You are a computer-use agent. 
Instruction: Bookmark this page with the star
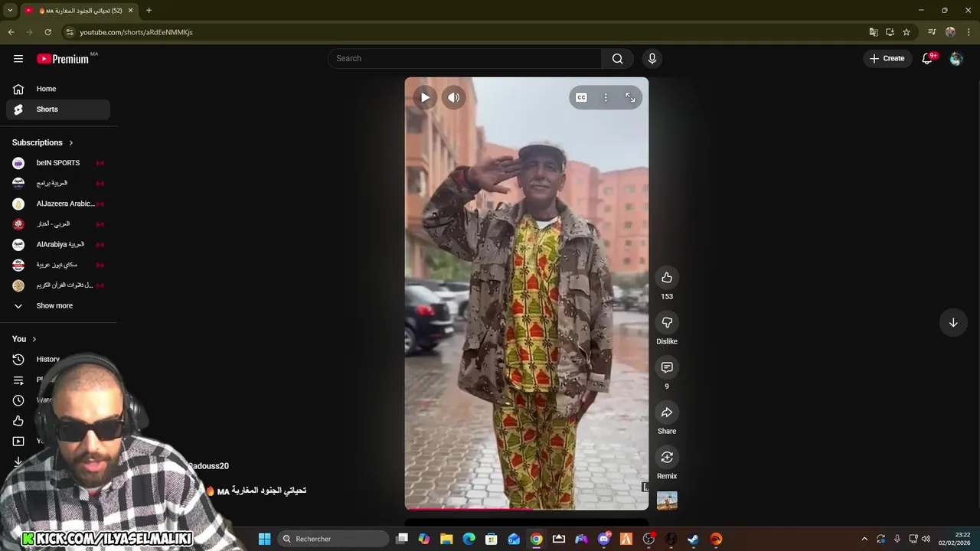[906, 32]
